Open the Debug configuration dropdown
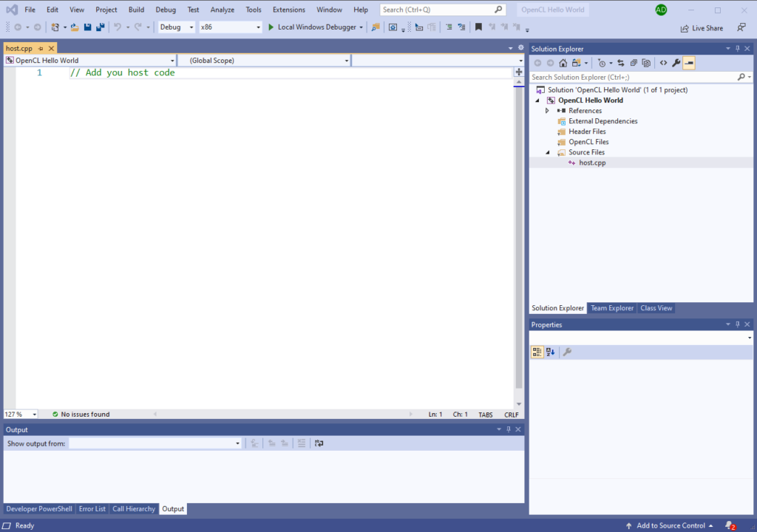757x532 pixels. pos(177,27)
